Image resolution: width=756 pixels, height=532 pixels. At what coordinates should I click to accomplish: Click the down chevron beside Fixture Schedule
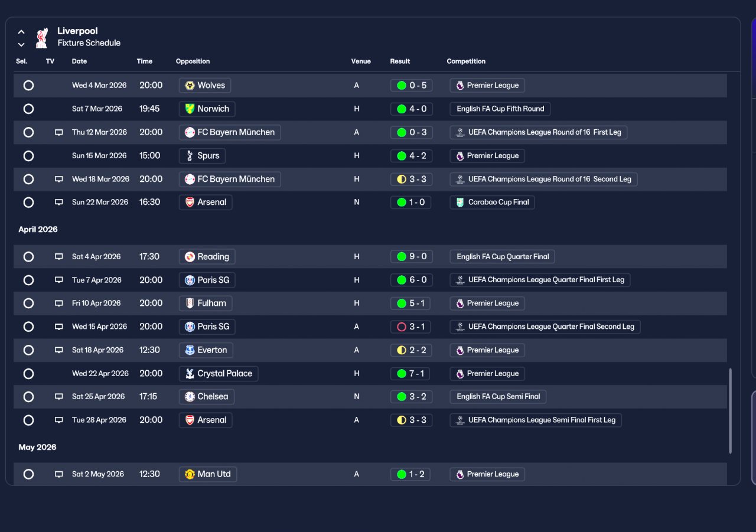coord(21,44)
